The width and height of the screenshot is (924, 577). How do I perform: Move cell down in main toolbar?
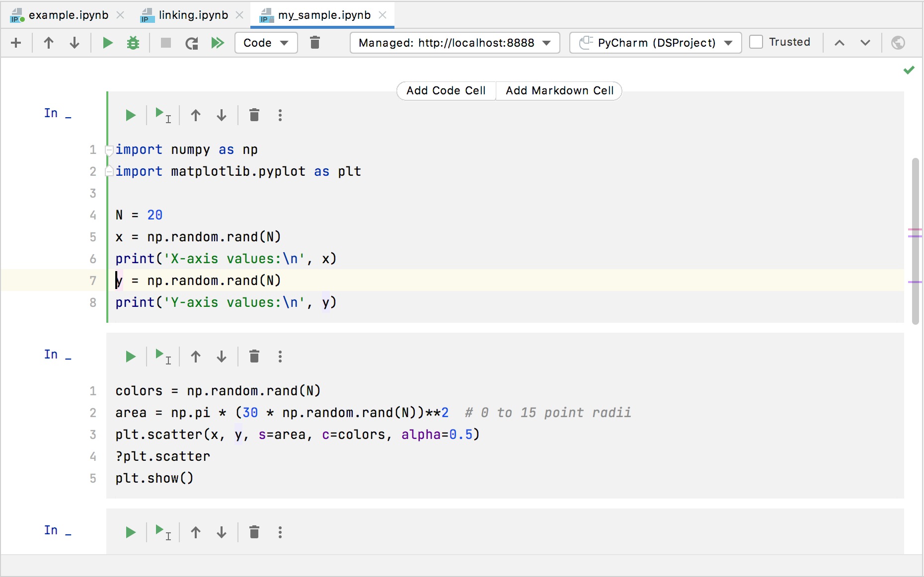pyautogui.click(x=75, y=43)
